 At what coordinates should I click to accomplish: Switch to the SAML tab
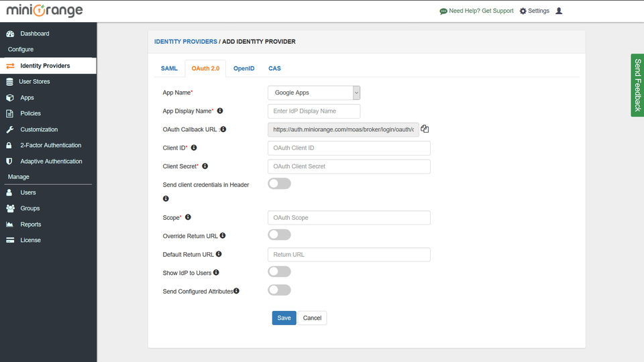[169, 68]
